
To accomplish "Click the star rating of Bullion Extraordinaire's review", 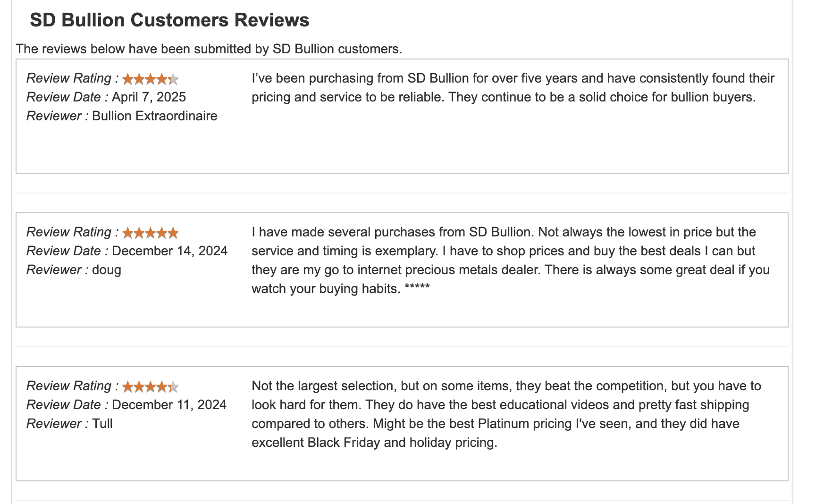I will point(150,79).
